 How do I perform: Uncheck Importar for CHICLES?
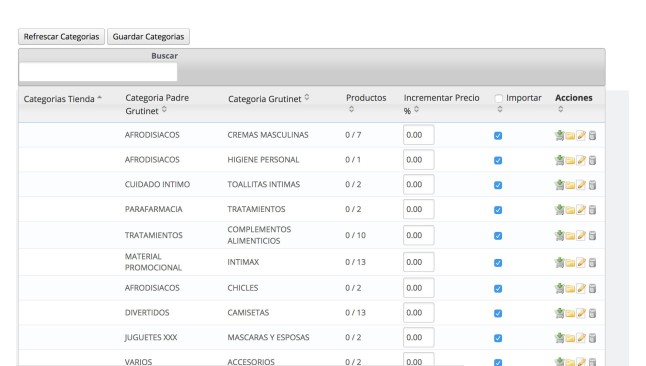[498, 289]
